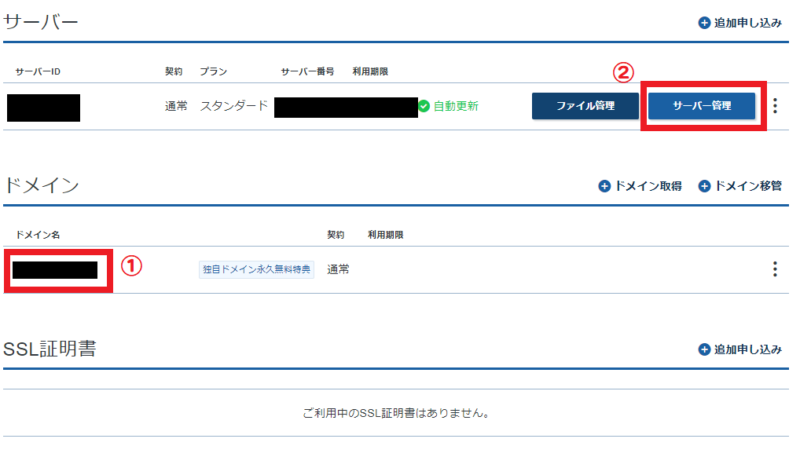The width and height of the screenshot is (800, 457).
Task: Open ファイル管理 for the server
Action: pos(585,106)
